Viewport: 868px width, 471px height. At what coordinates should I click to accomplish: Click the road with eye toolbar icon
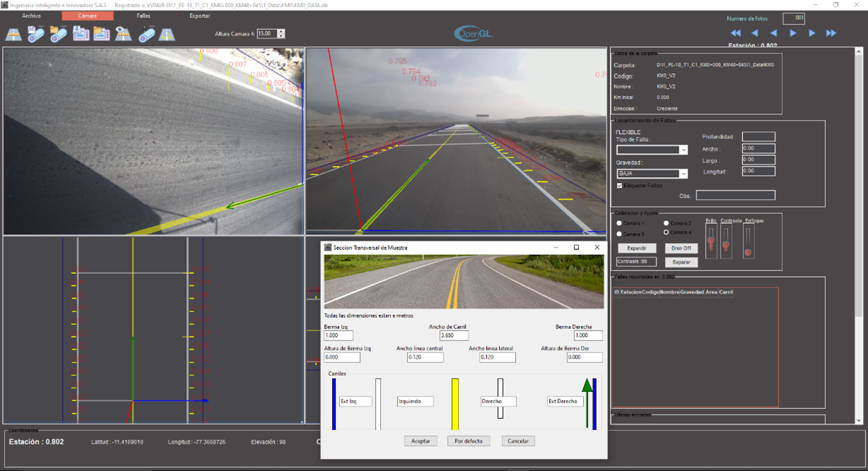point(123,34)
